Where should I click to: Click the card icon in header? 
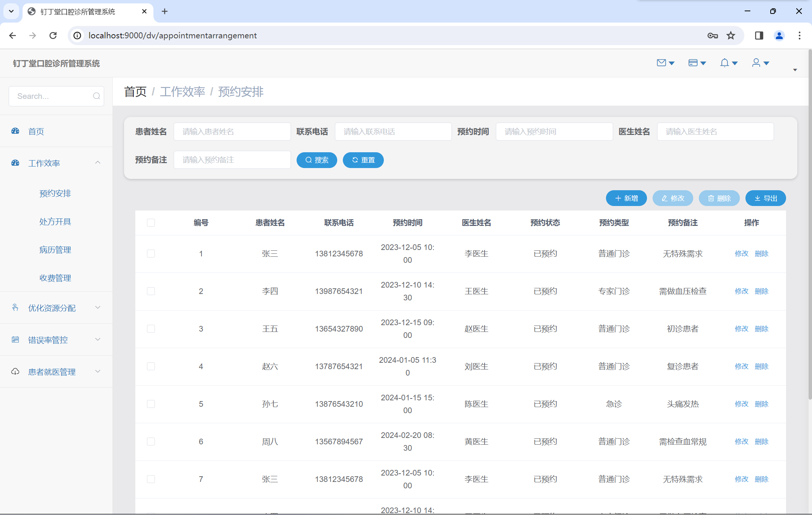[693, 63]
